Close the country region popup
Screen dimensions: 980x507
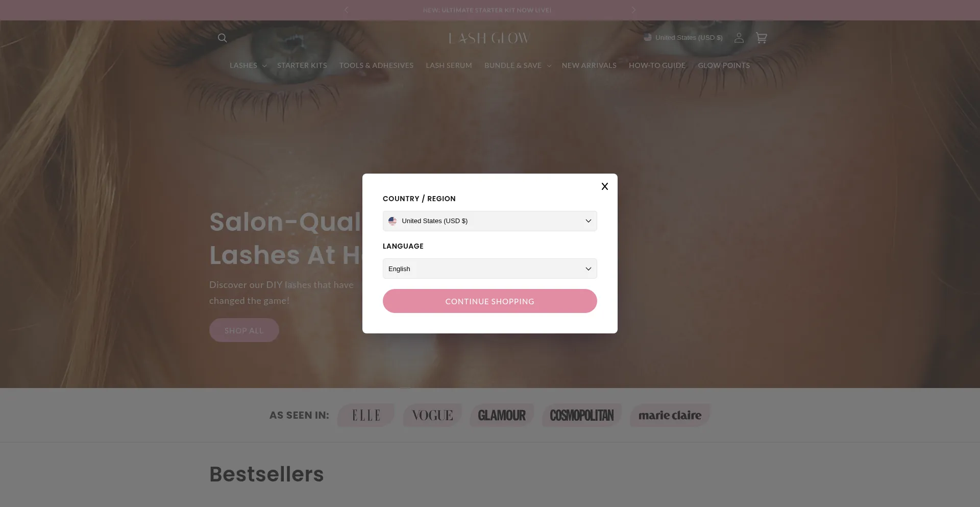click(x=605, y=186)
